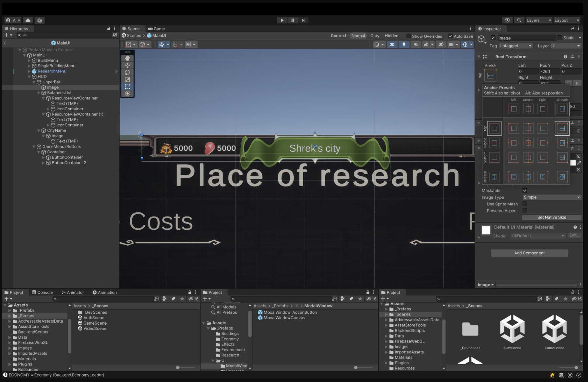
Task: Click the Step frame button
Action: click(303, 20)
